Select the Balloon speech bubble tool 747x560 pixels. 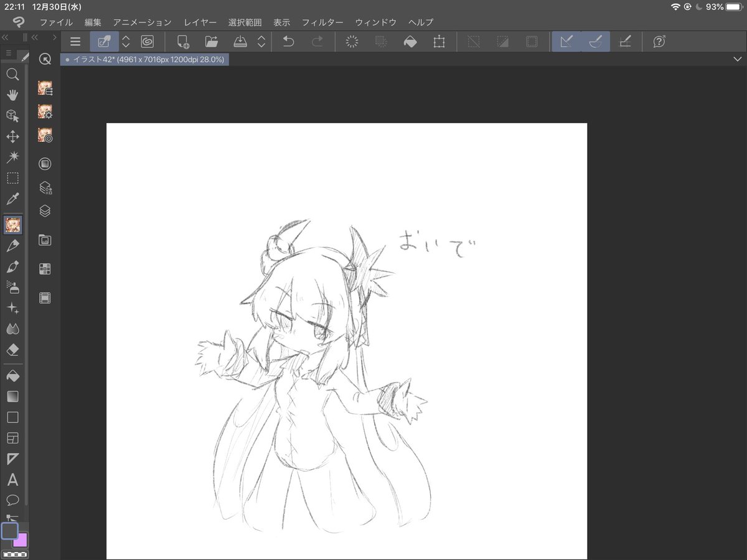point(12,500)
